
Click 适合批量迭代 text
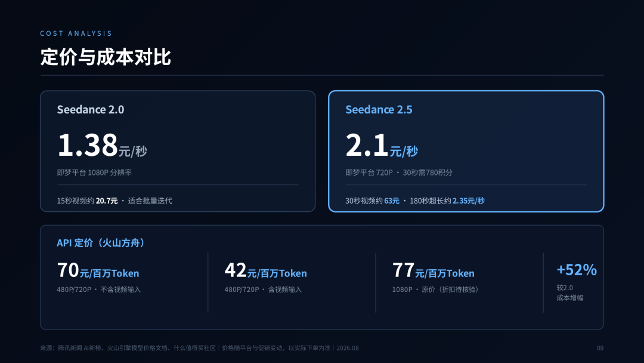pos(150,201)
